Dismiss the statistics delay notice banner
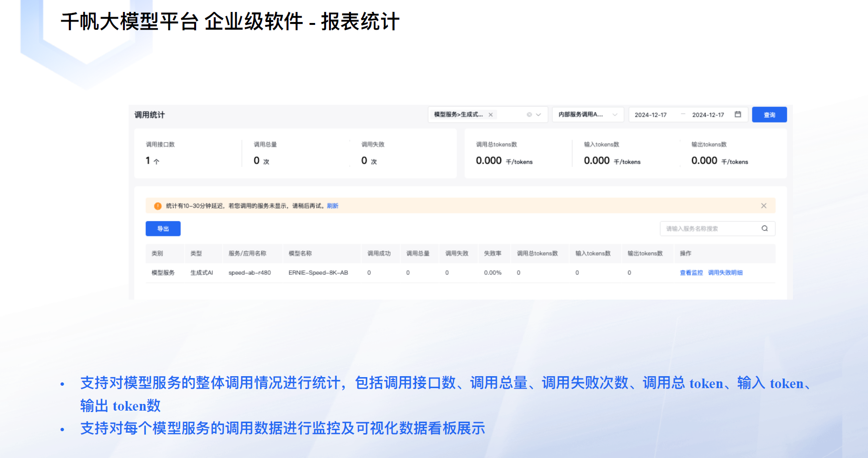 (x=764, y=206)
